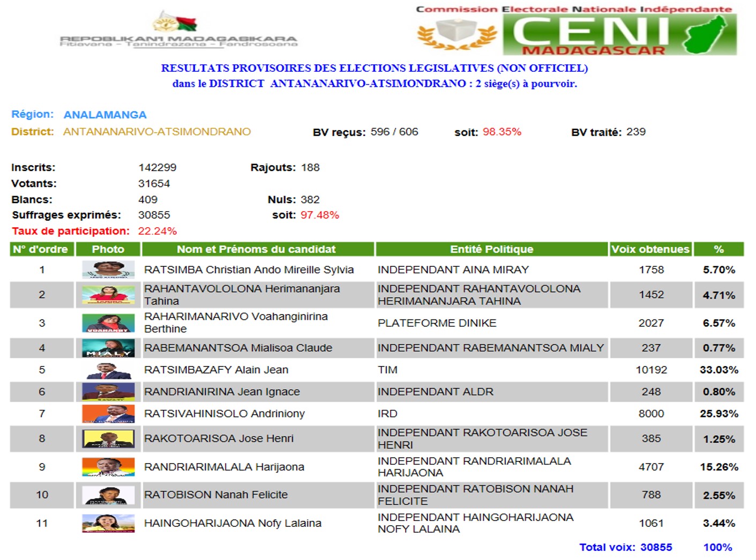Click the CENI Madagascar logo banner
Viewport: 756px width, 560px height.
pyautogui.click(x=577, y=31)
